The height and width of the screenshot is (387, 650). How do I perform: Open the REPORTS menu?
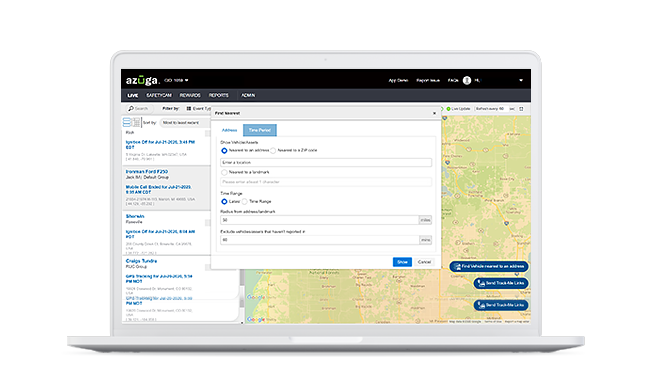219,95
